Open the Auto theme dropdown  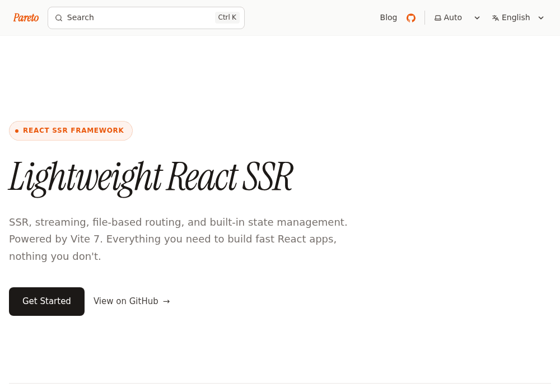tap(457, 18)
